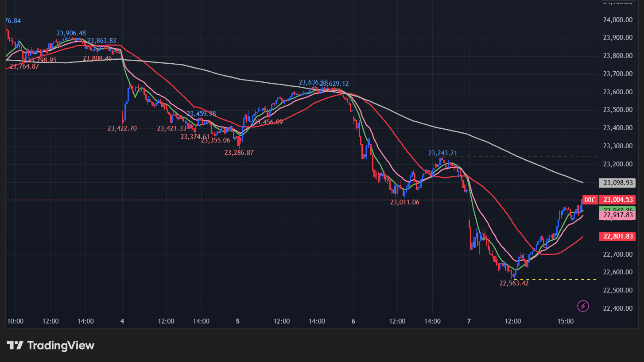The height and width of the screenshot is (362, 644).
Task: Select the 22,563.42 pivot low label
Action: click(x=514, y=283)
